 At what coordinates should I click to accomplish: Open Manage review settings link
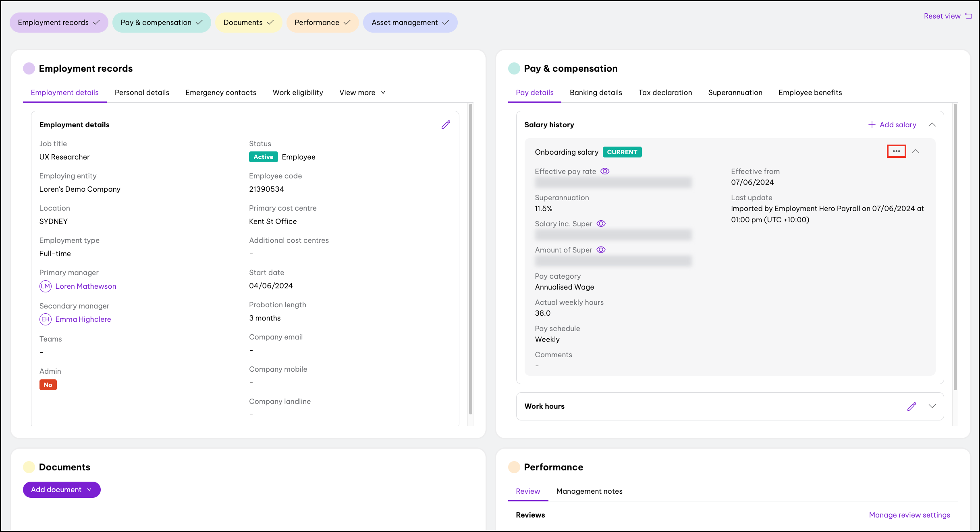[x=909, y=515]
